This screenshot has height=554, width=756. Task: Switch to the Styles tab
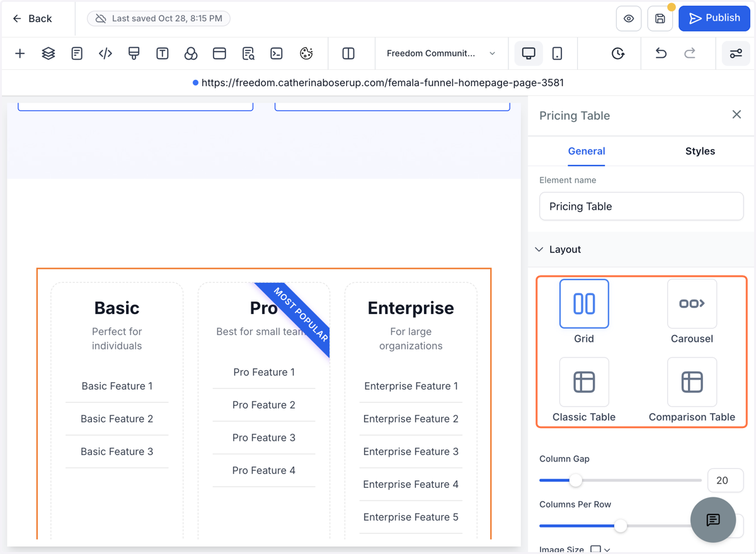click(x=700, y=151)
